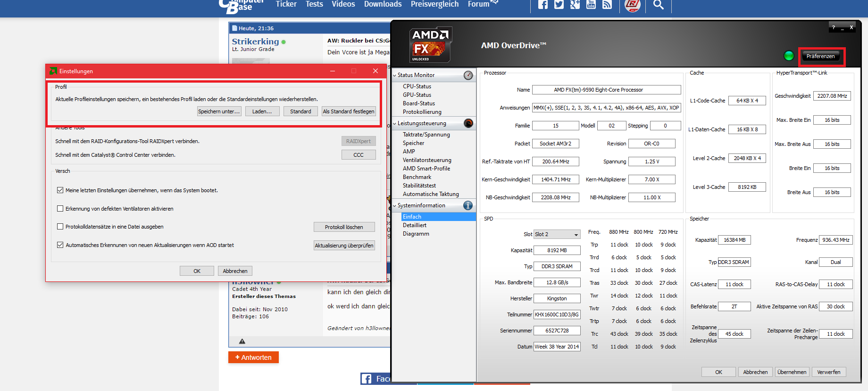
Task: Collapse the Status Monitor section
Action: (x=395, y=75)
